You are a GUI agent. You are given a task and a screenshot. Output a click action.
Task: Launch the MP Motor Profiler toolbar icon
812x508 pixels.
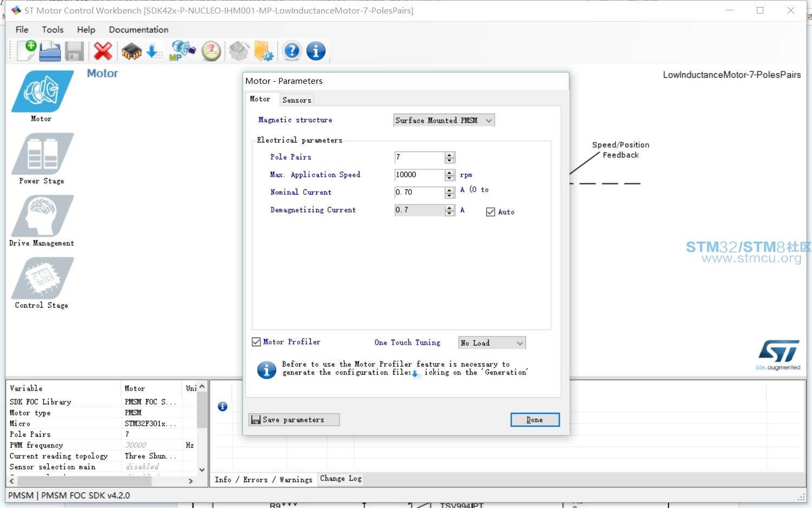[x=182, y=51]
